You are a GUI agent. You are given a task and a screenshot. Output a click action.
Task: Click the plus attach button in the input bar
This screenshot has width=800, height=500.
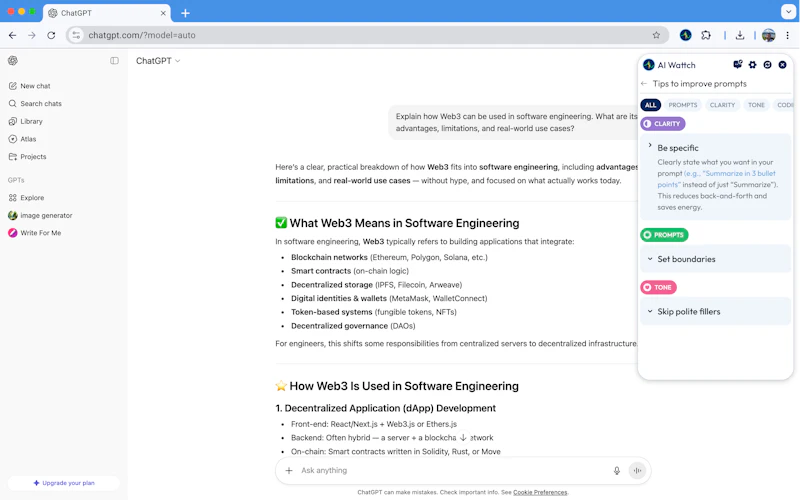[289, 470]
